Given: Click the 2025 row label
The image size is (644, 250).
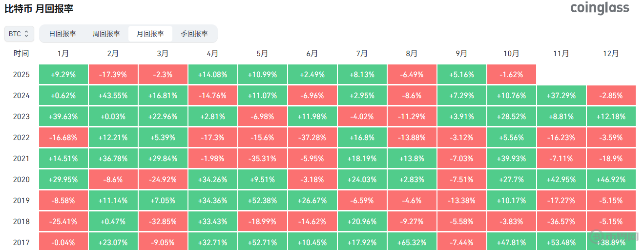Looking at the screenshot, I should click(x=21, y=75).
